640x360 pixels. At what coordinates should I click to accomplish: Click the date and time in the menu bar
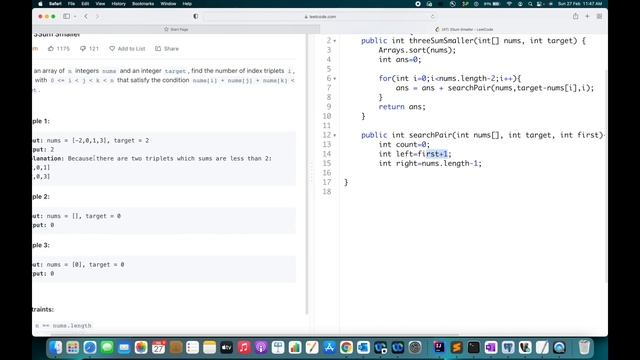(x=580, y=4)
